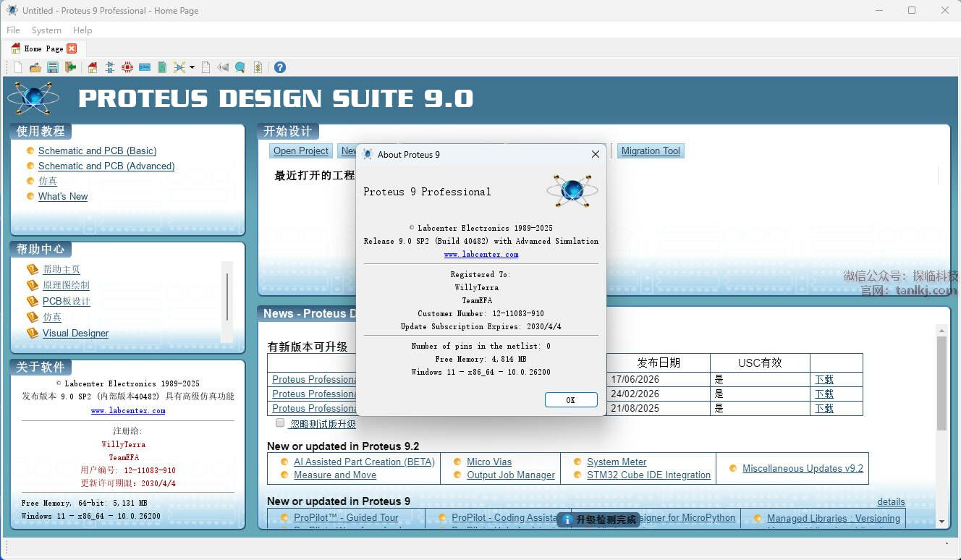
Task: Expand the dropdown arrow beside Design Explorer
Action: (x=192, y=67)
